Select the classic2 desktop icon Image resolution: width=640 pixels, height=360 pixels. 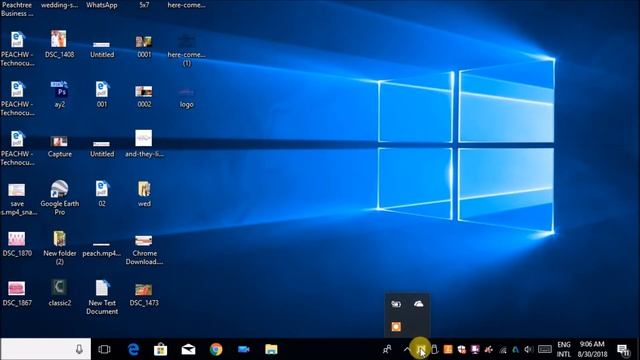[60, 293]
